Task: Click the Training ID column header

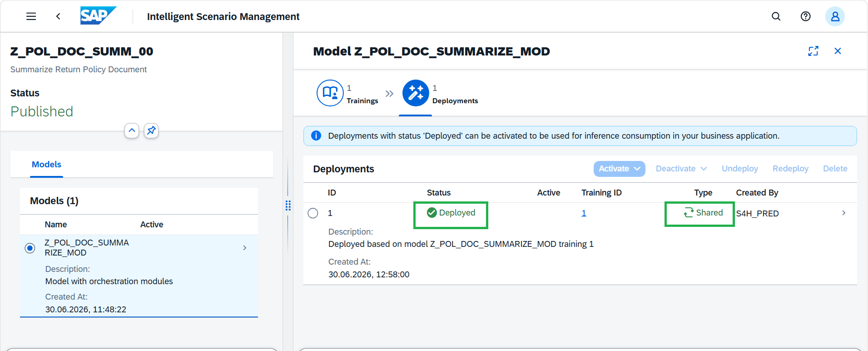Action: (x=601, y=193)
